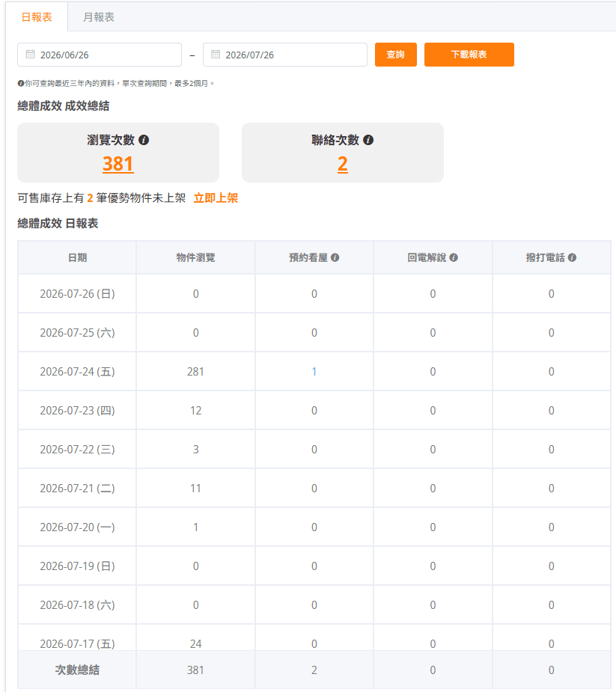This screenshot has height=692, width=616.
Task: Click the 立即上架 link
Action: pyautogui.click(x=216, y=198)
